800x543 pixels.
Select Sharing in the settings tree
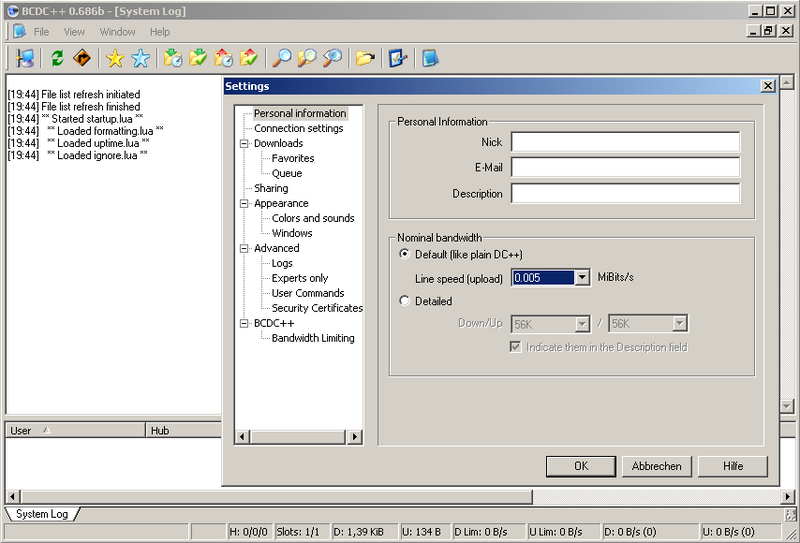[271, 188]
